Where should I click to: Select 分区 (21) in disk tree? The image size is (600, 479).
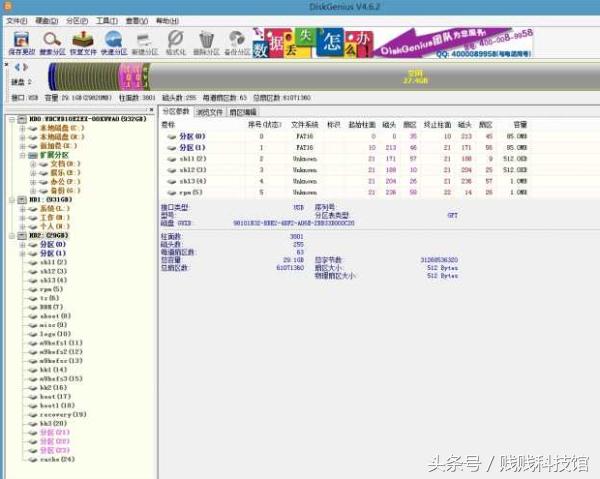[55, 433]
